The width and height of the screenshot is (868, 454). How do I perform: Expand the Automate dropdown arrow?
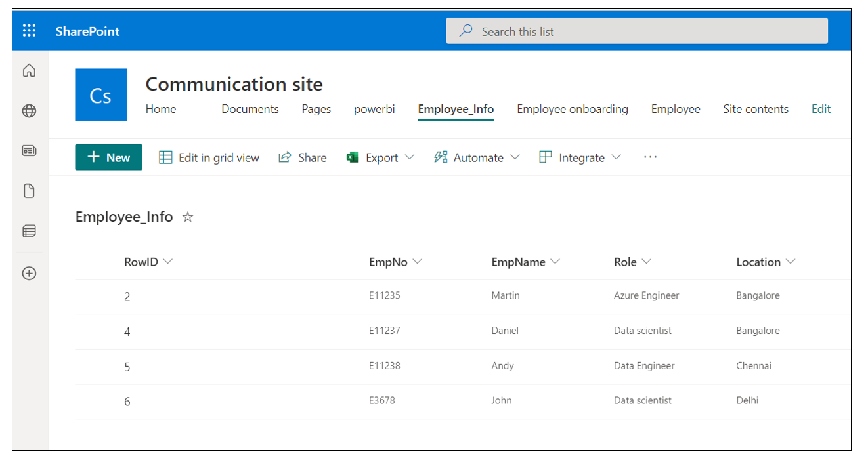click(x=515, y=157)
